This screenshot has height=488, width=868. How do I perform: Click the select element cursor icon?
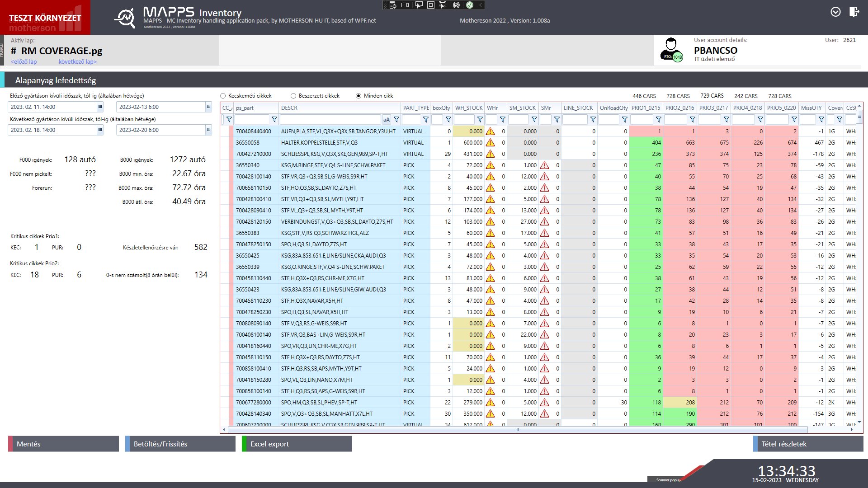[418, 5]
